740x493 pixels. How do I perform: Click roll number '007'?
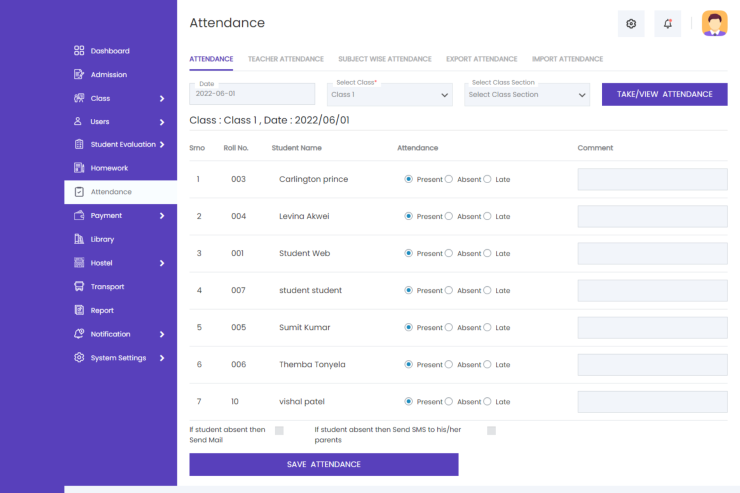[238, 290]
